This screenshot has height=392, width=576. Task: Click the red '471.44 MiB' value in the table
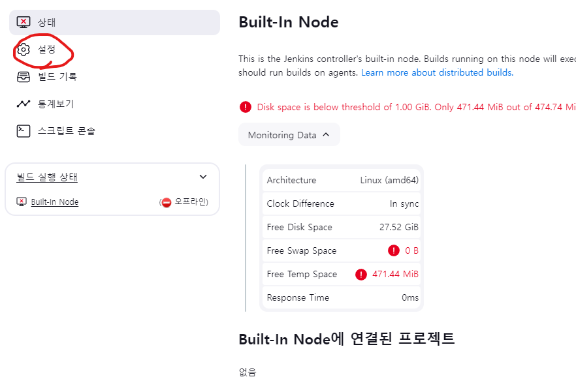point(395,274)
